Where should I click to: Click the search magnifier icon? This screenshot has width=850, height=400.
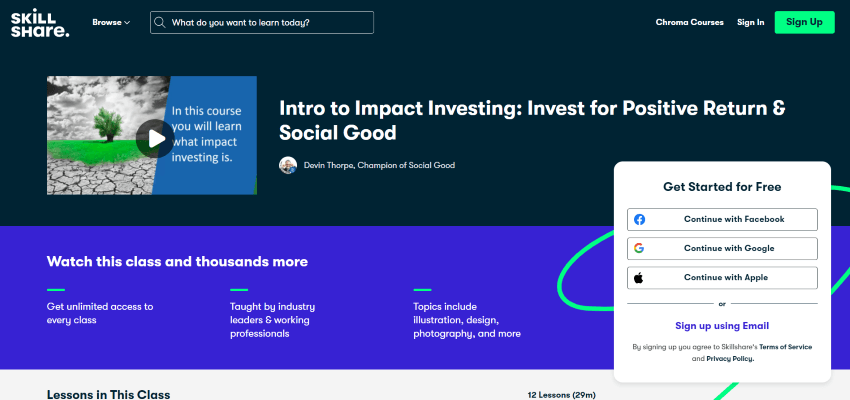tap(160, 23)
